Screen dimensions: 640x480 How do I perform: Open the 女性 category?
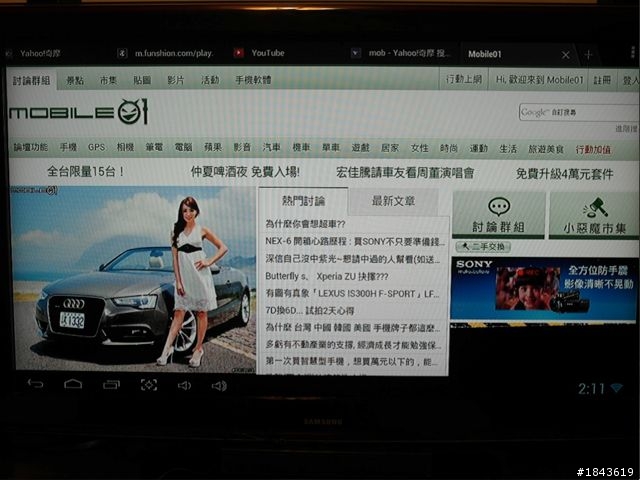(420, 148)
